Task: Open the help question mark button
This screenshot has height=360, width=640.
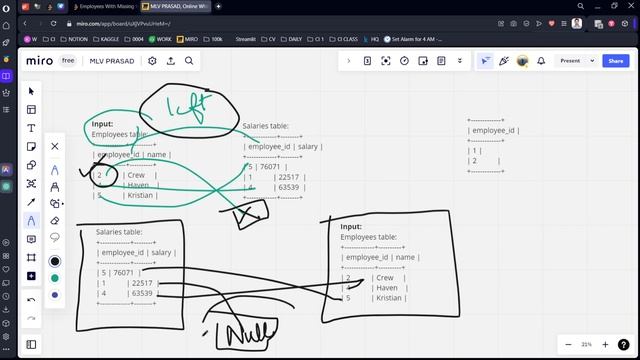Action: (x=624, y=344)
